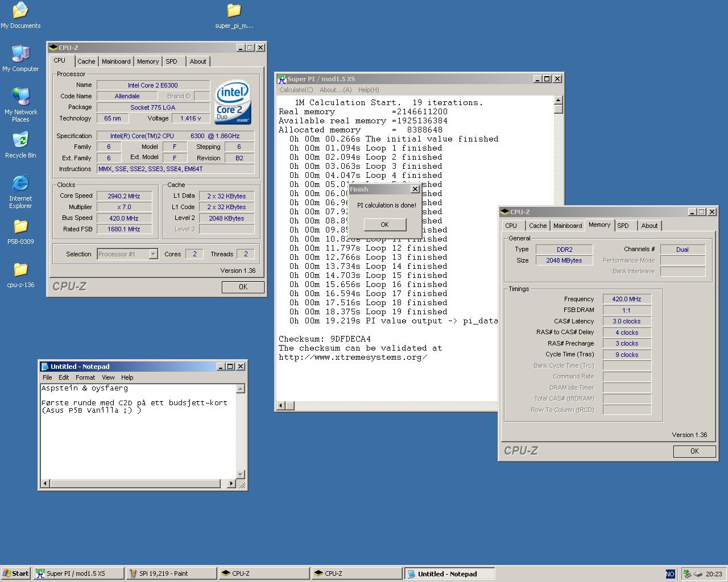This screenshot has width=728, height=582.
Task: Click Super PI title bar icon
Action: (282, 79)
